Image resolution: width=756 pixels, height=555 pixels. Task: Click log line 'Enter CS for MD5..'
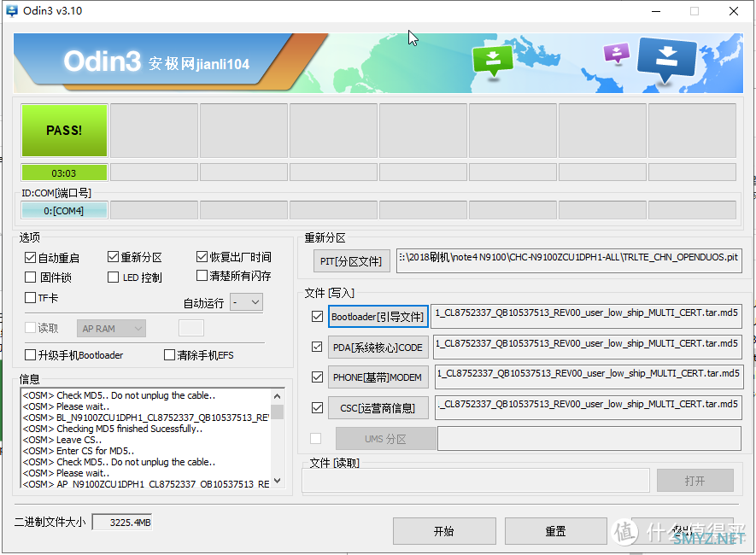click(x=79, y=451)
